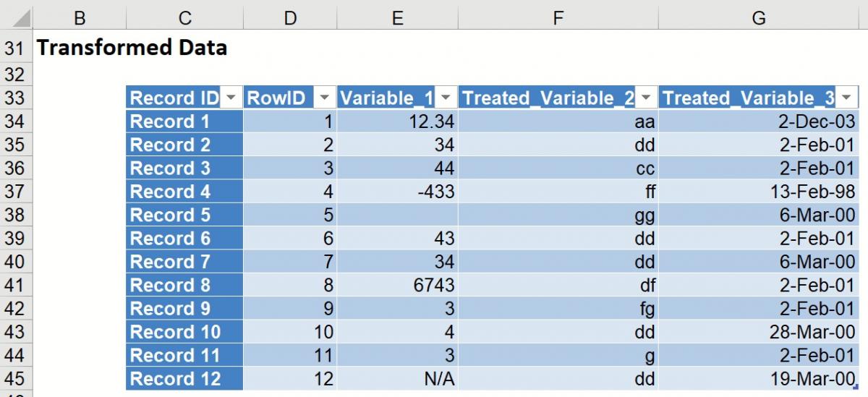Image resolution: width=868 pixels, height=397 pixels.
Task: Select column B header
Action: (x=80, y=18)
